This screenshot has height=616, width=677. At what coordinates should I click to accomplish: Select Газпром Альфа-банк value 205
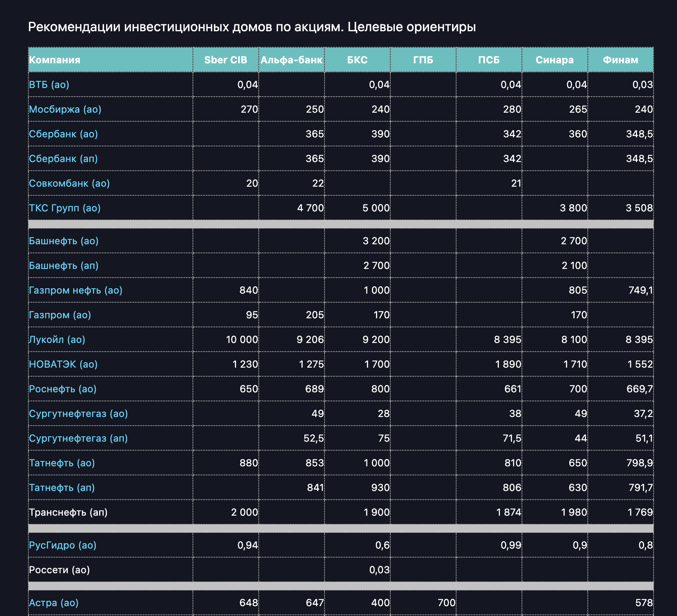pos(315,315)
